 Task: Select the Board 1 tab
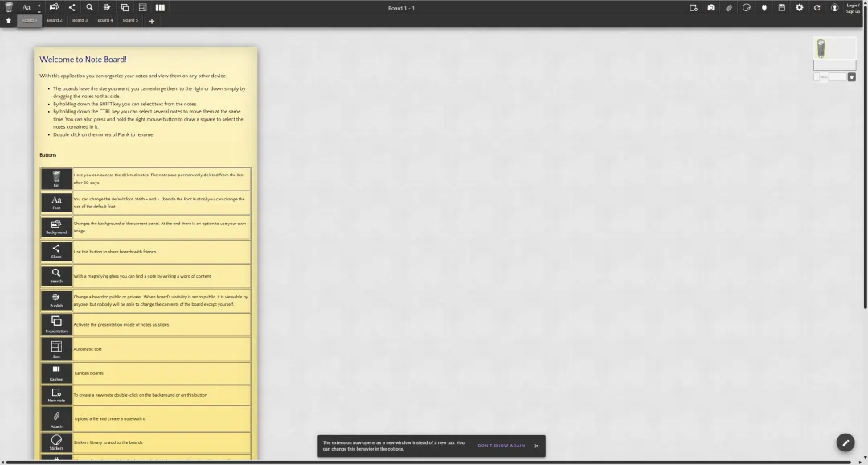(x=30, y=20)
